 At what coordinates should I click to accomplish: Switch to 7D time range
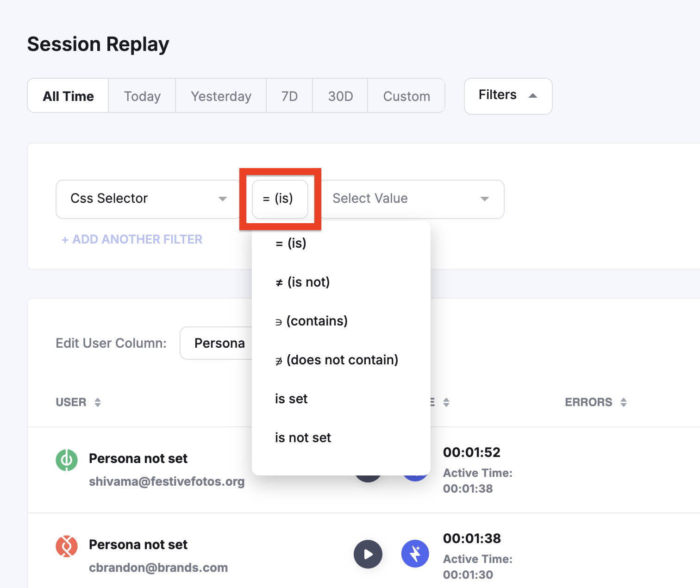coord(289,96)
